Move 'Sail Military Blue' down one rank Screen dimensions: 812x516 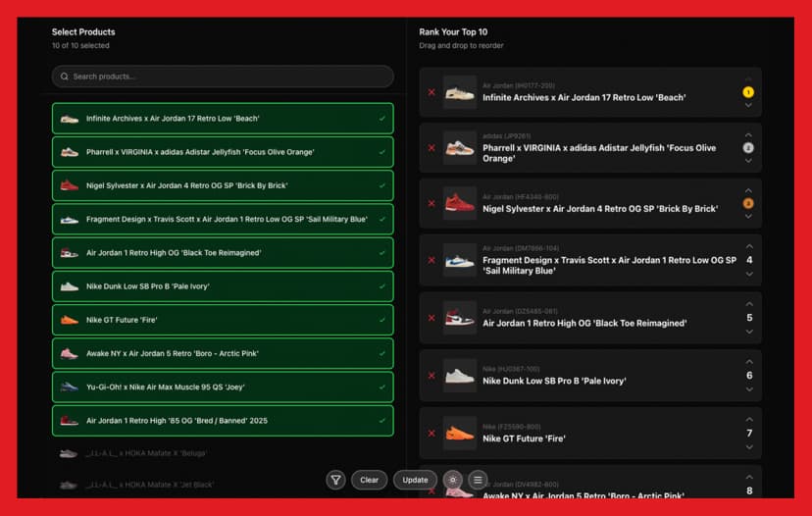tap(749, 274)
